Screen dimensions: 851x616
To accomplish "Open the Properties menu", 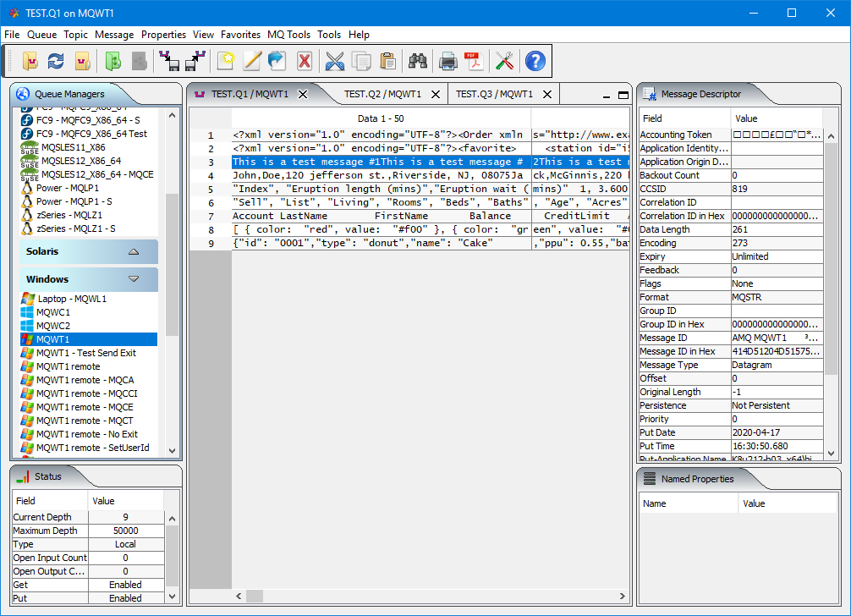I will point(163,35).
